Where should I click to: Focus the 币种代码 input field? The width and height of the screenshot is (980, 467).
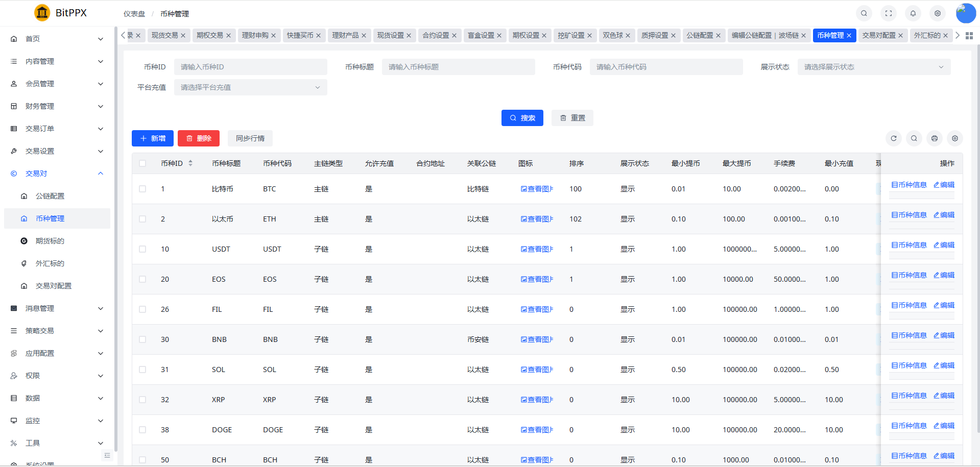(x=665, y=67)
